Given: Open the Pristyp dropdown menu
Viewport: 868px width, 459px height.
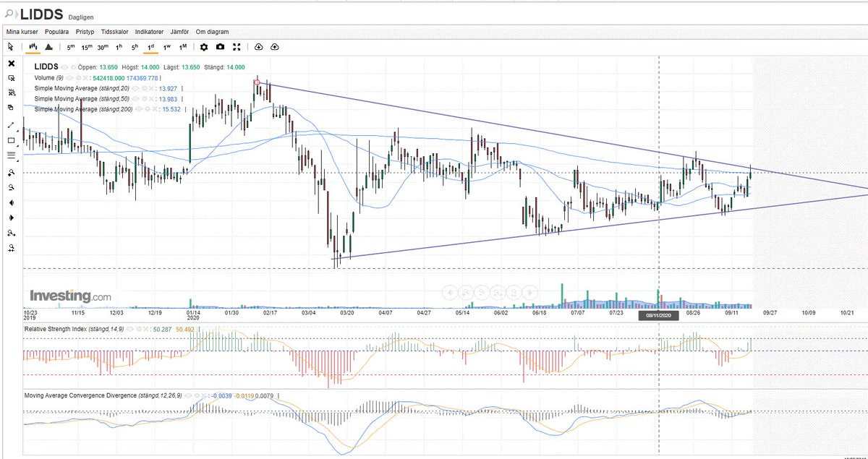Looking at the screenshot, I should [85, 32].
